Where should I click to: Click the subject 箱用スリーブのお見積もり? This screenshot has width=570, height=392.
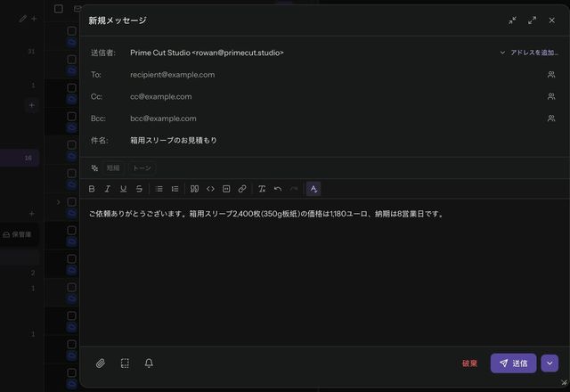174,141
